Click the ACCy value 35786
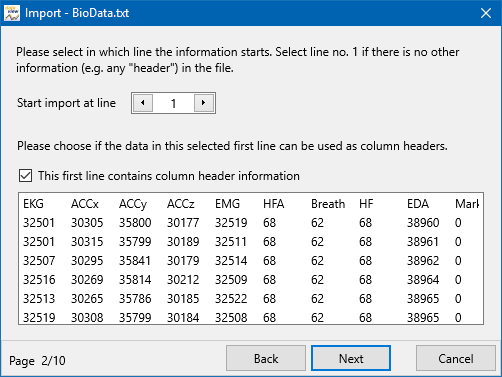Image resolution: width=502 pixels, height=377 pixels. click(135, 298)
